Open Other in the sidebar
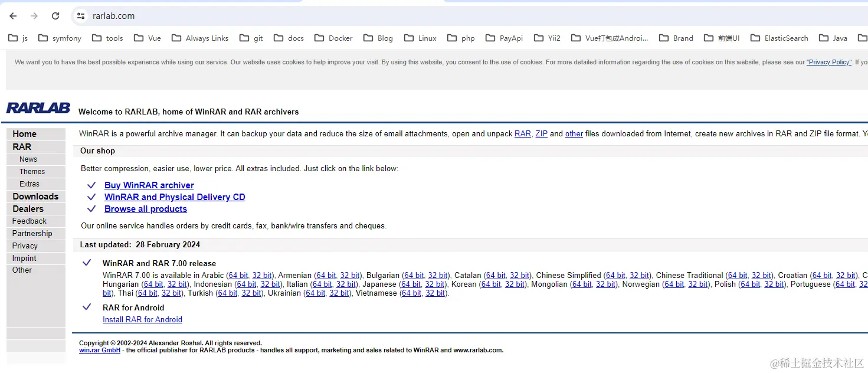Image resolution: width=868 pixels, height=373 pixels. 22,270
